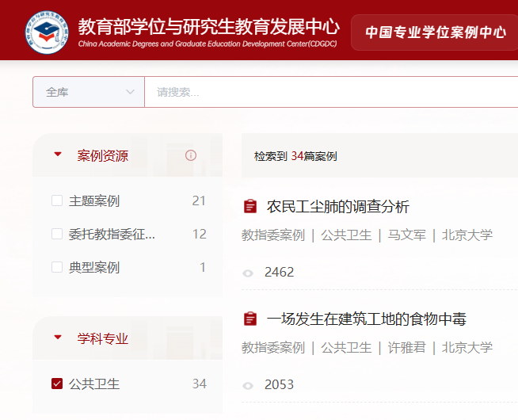Click clipboard icon next to 一场发生在建筑工地的食物中毒
This screenshot has height=420, width=518.
click(250, 319)
